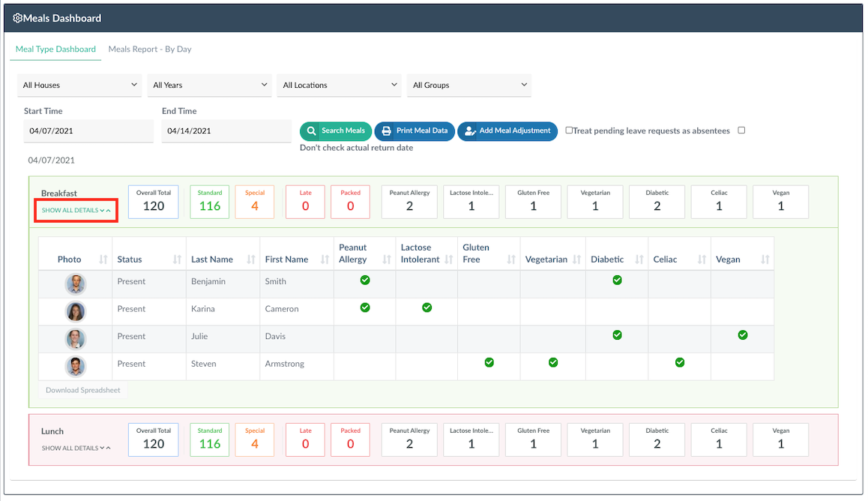
Task: Click the Search Meals button
Action: 335,130
